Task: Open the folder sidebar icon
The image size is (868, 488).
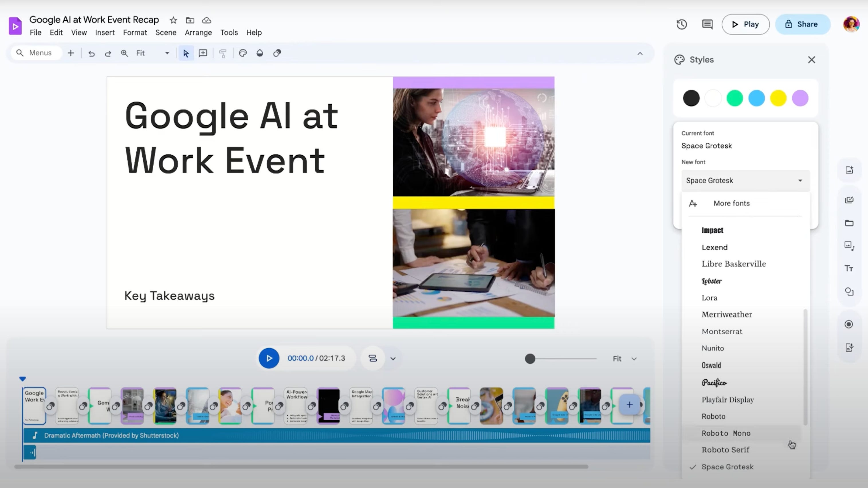Action: (x=849, y=223)
